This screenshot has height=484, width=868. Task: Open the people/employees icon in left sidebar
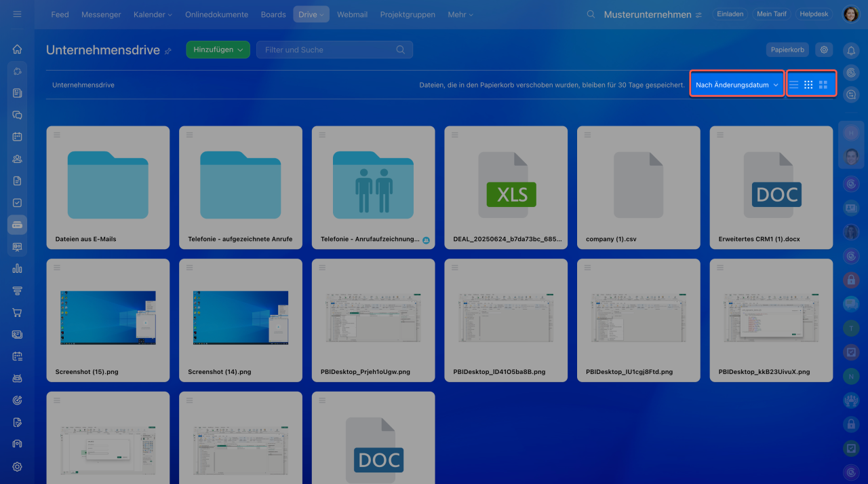pos(17,159)
